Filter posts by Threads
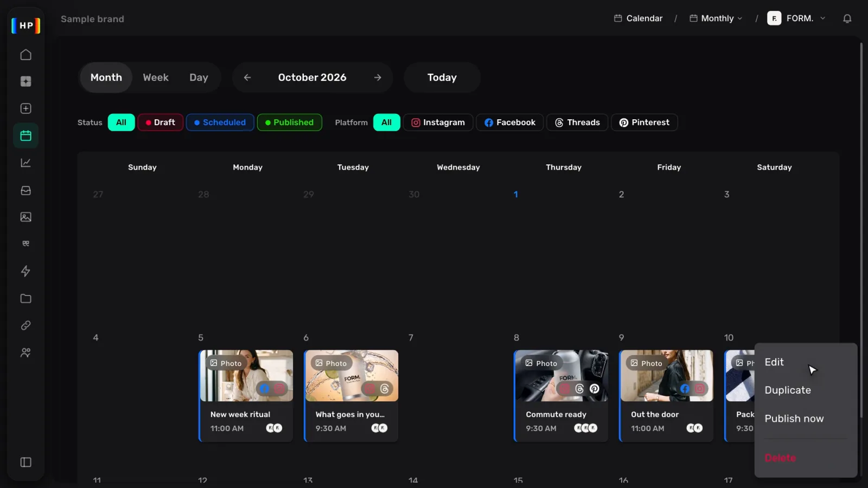The image size is (868, 488). 577,123
